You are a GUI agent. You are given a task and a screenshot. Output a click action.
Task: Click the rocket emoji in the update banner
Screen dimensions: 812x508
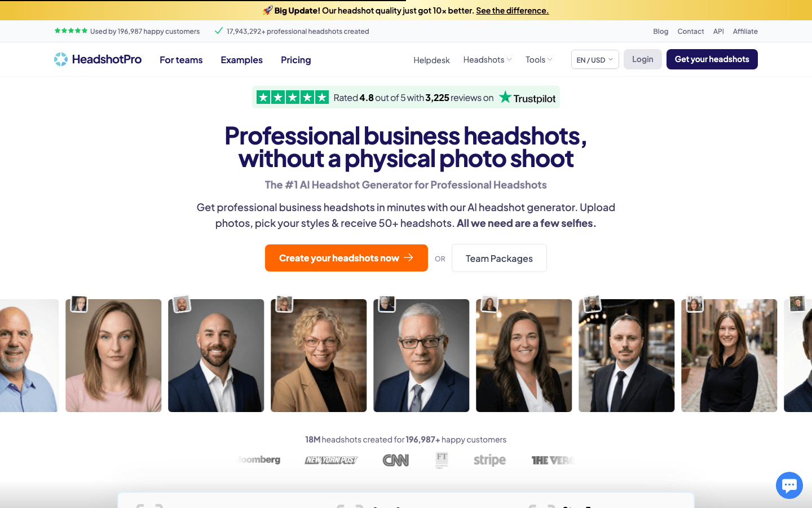pos(267,10)
